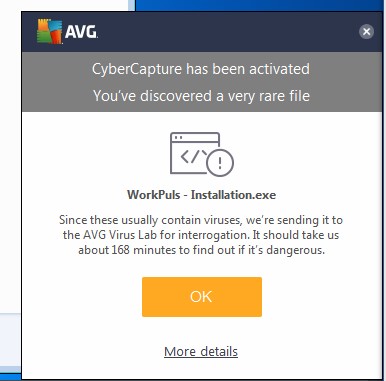This screenshot has width=386, height=381.
Task: Click the CyberCapture has been activated heading
Action: 201,69
